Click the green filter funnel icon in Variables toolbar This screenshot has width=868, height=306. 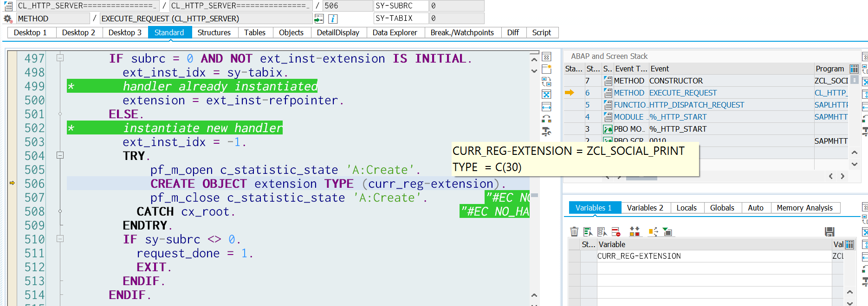coord(667,232)
